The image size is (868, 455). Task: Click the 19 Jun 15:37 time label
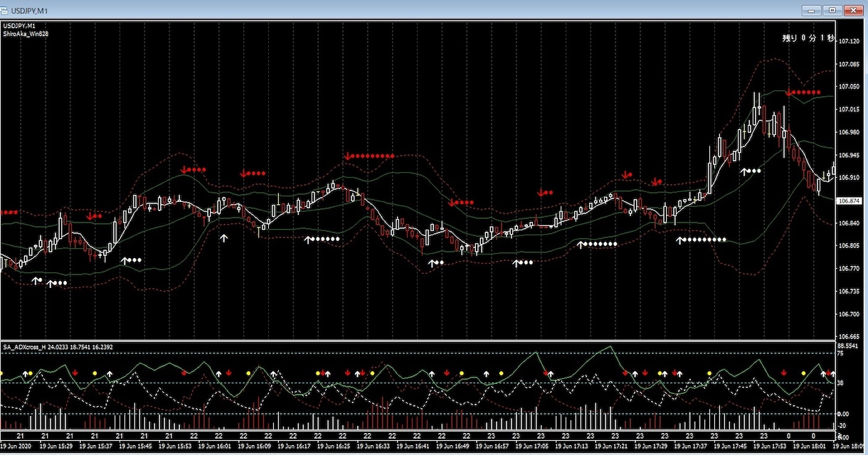tap(97, 446)
